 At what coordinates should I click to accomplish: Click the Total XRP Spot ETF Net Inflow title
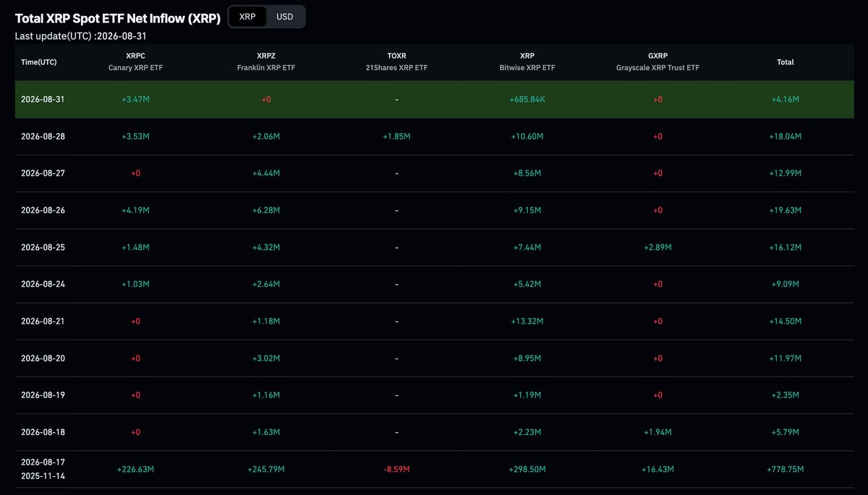click(x=118, y=17)
